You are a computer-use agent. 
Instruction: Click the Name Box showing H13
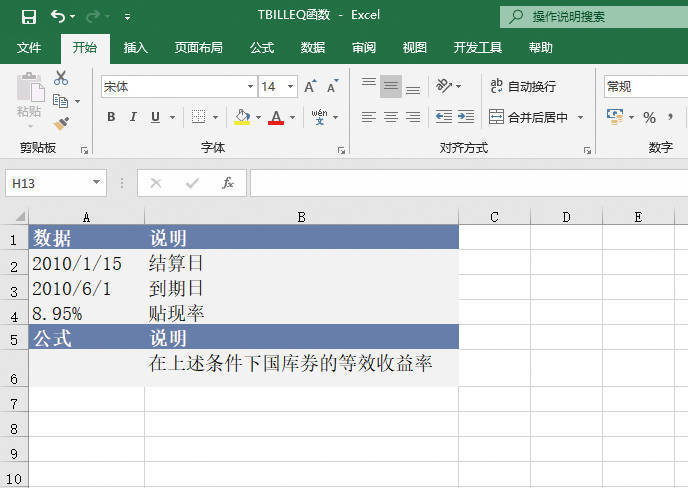coord(48,183)
